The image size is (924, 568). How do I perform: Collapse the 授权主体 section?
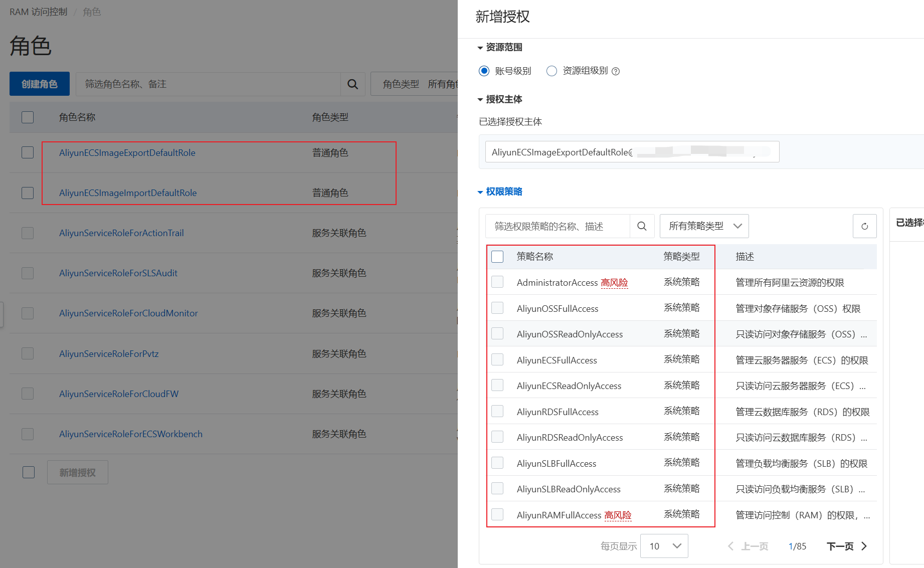click(500, 99)
